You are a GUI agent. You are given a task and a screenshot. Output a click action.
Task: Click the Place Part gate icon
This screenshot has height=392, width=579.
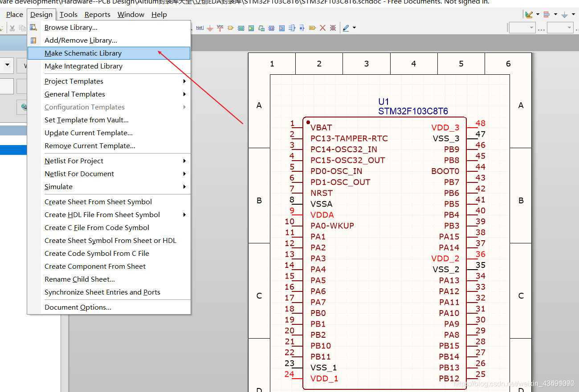tap(231, 28)
